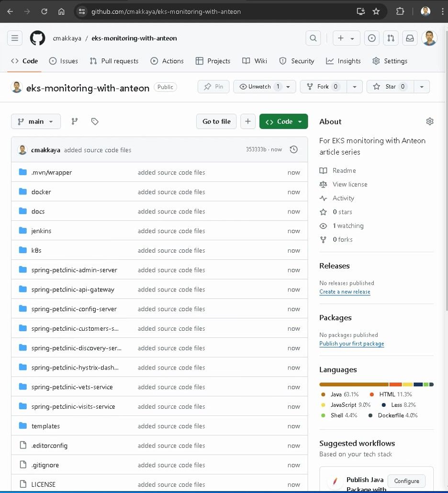Click the add file plus button
This screenshot has width=448, height=493.
(x=247, y=122)
